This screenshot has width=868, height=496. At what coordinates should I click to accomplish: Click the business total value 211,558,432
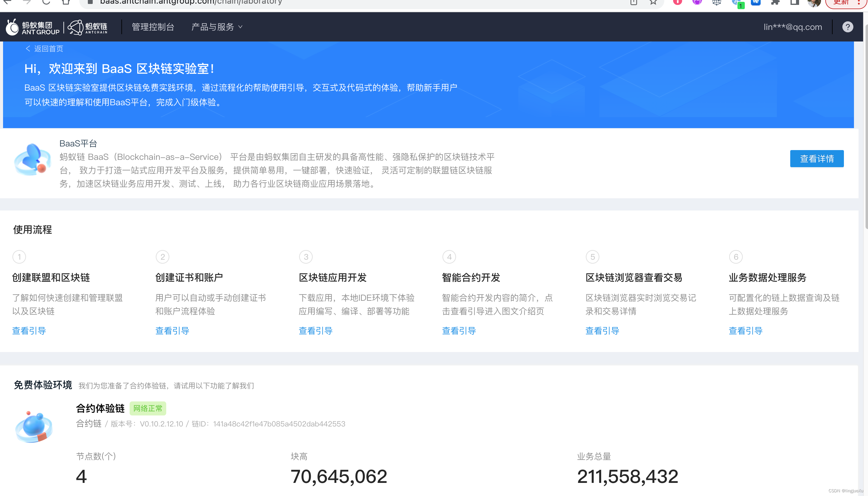[x=628, y=476]
